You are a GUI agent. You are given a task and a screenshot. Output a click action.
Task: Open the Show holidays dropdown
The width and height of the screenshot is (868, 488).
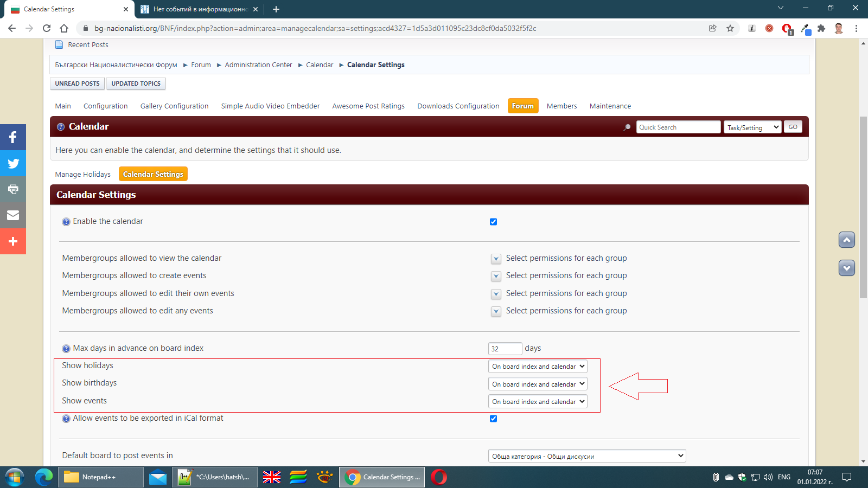pos(538,367)
